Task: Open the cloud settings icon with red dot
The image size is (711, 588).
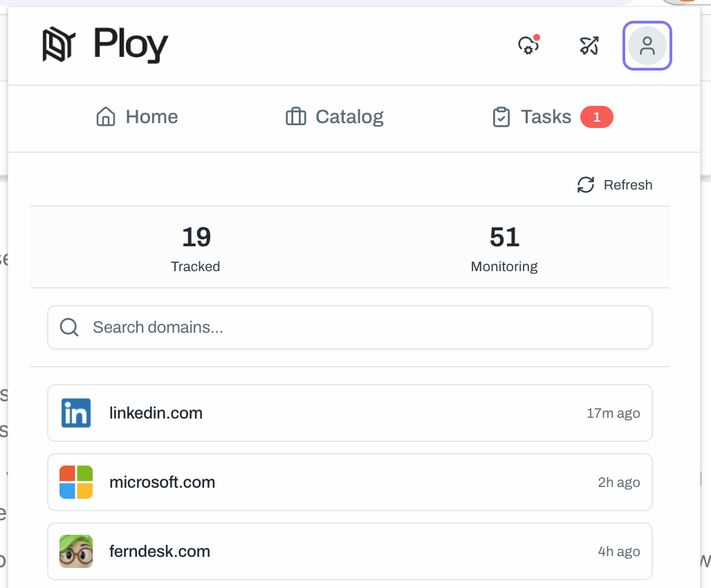Action: tap(528, 46)
